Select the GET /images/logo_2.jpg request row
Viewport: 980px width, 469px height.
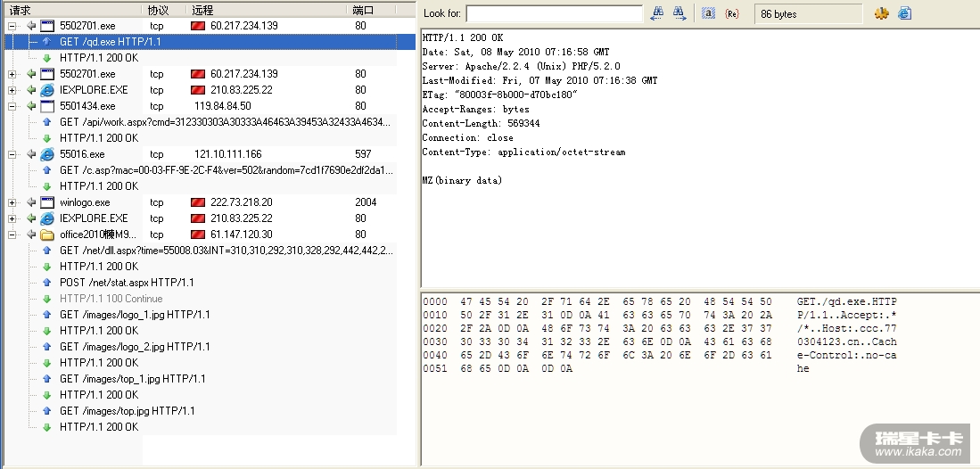tap(200, 347)
